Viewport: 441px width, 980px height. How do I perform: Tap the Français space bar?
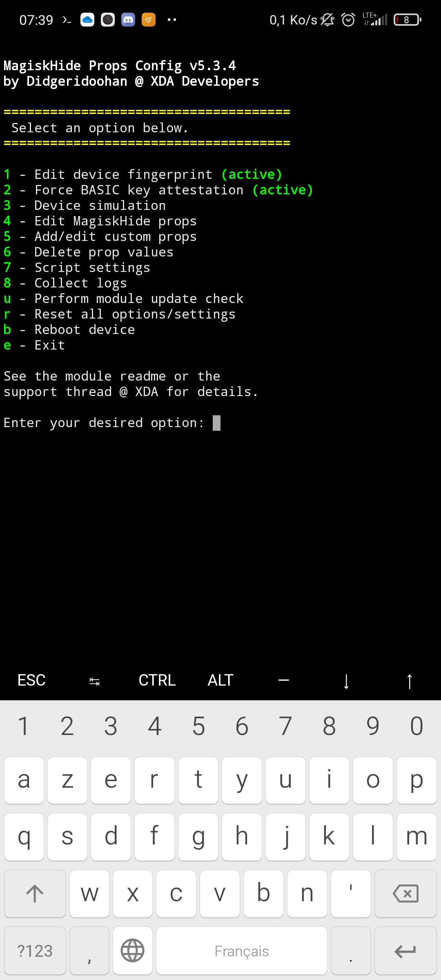pyautogui.click(x=242, y=950)
